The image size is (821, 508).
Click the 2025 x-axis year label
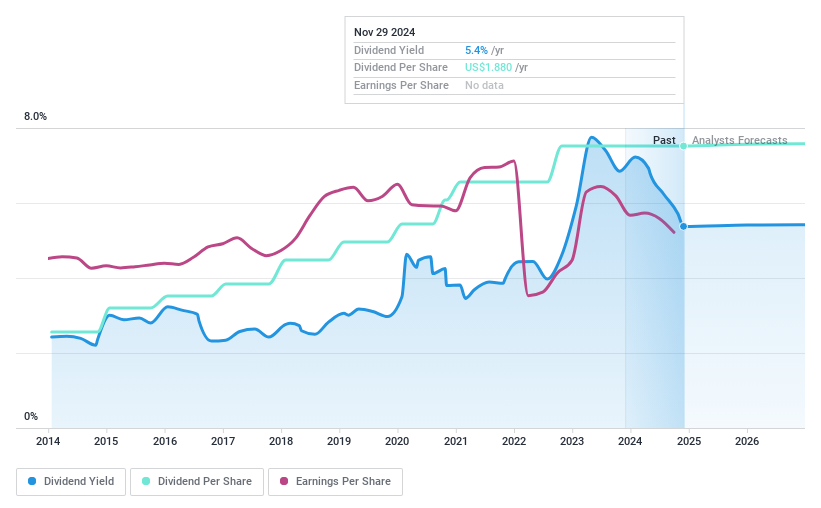click(x=688, y=441)
